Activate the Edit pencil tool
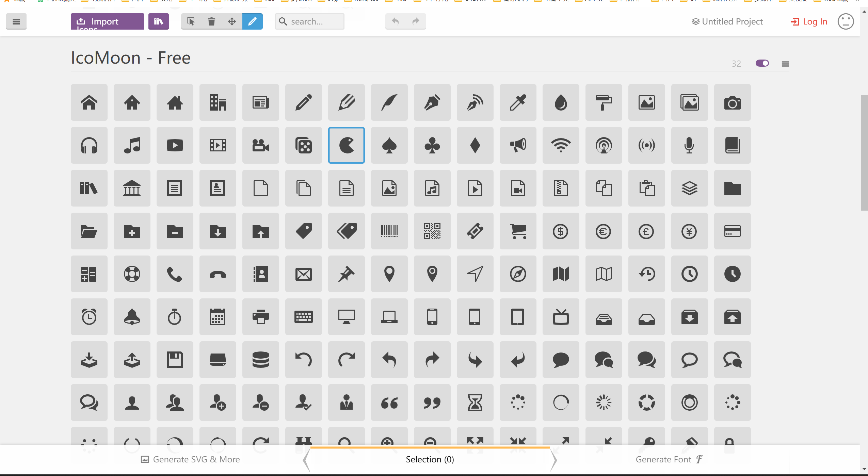The width and height of the screenshot is (868, 476). coord(252,21)
